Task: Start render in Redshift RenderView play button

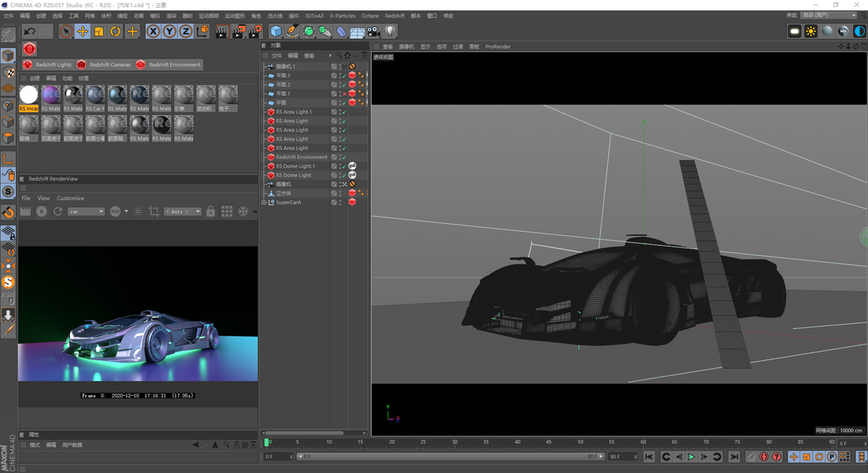Action: pyautogui.click(x=42, y=211)
